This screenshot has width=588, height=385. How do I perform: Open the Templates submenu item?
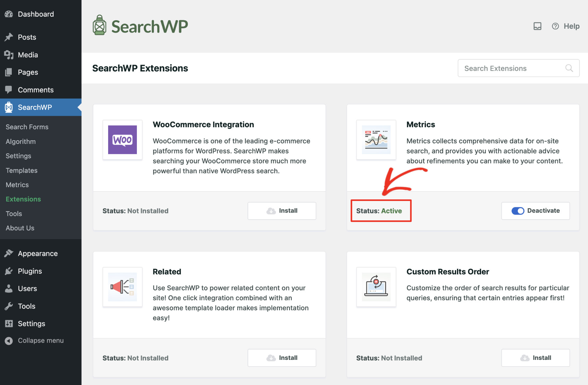click(x=22, y=170)
